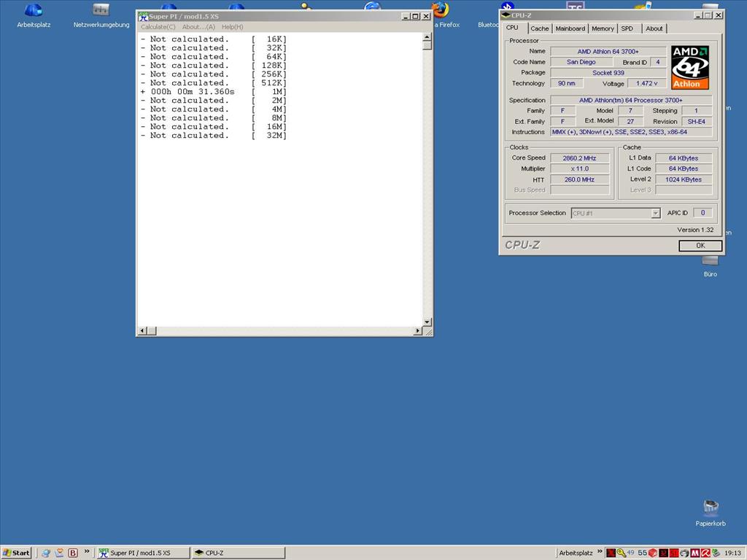Click the Super PI title bar icon
Screen dimensions: 747x560
143,17
